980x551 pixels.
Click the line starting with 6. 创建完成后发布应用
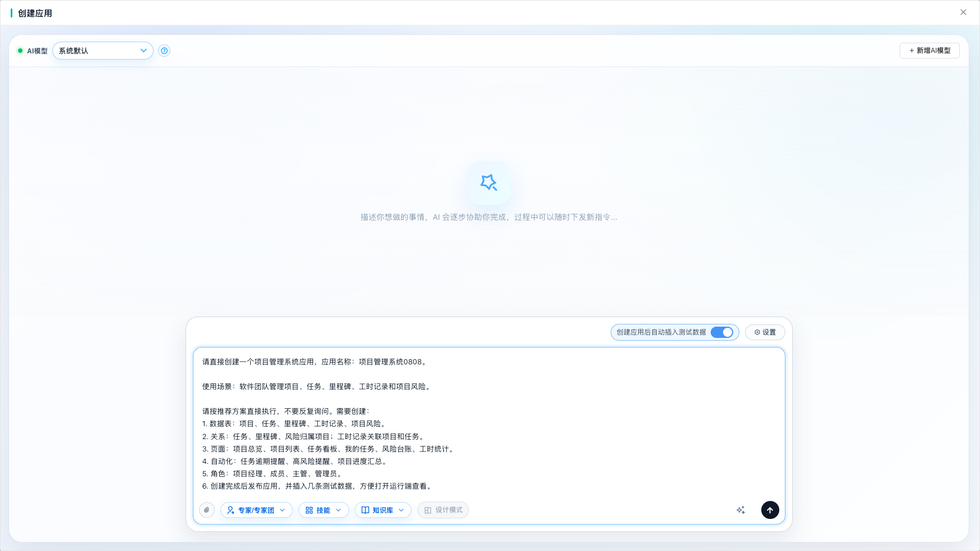click(318, 486)
